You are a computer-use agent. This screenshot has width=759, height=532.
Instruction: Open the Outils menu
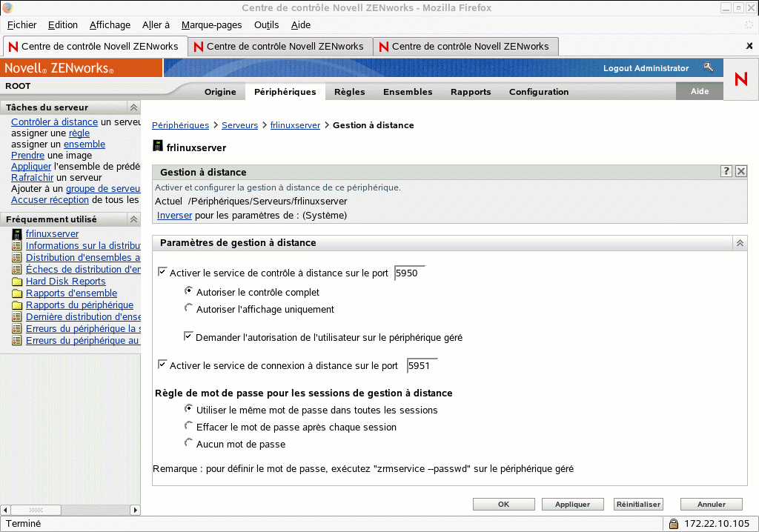click(x=266, y=25)
